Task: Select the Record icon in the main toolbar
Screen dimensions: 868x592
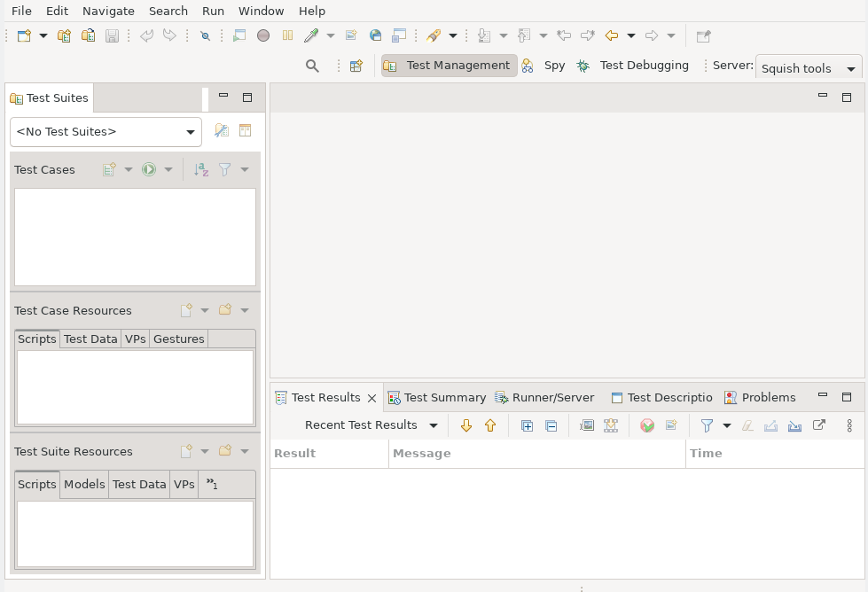Action: coord(264,35)
